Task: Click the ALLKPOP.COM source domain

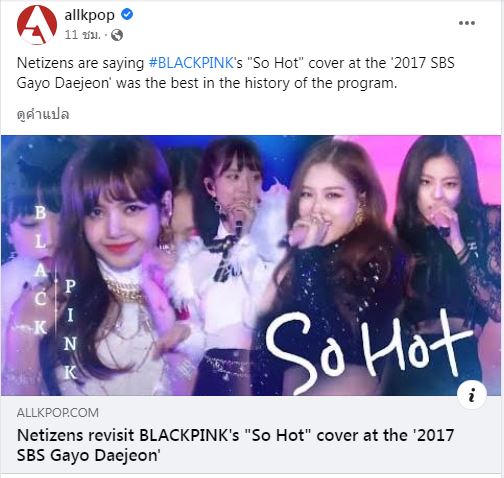Action: (x=58, y=413)
